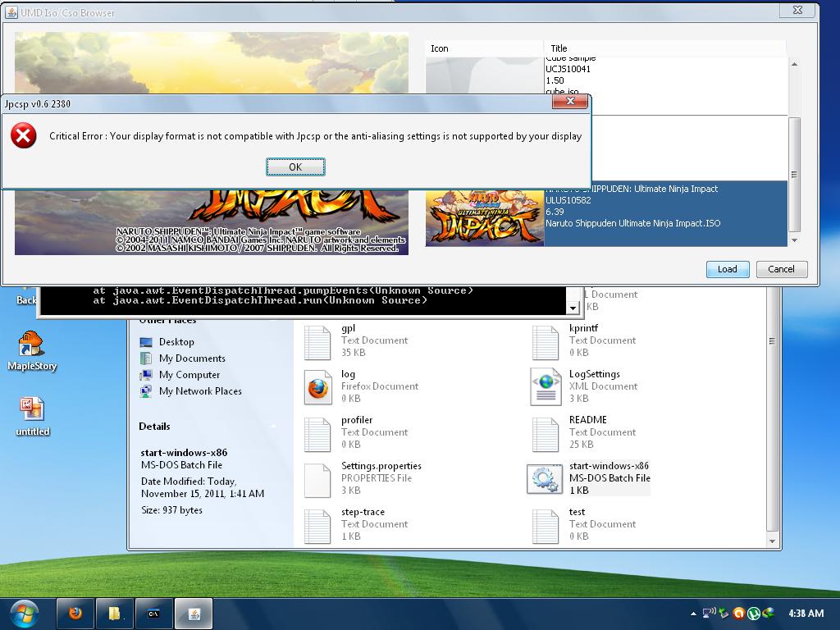Select the start-windows-x86 batch file icon
This screenshot has width=840, height=630.
click(545, 478)
